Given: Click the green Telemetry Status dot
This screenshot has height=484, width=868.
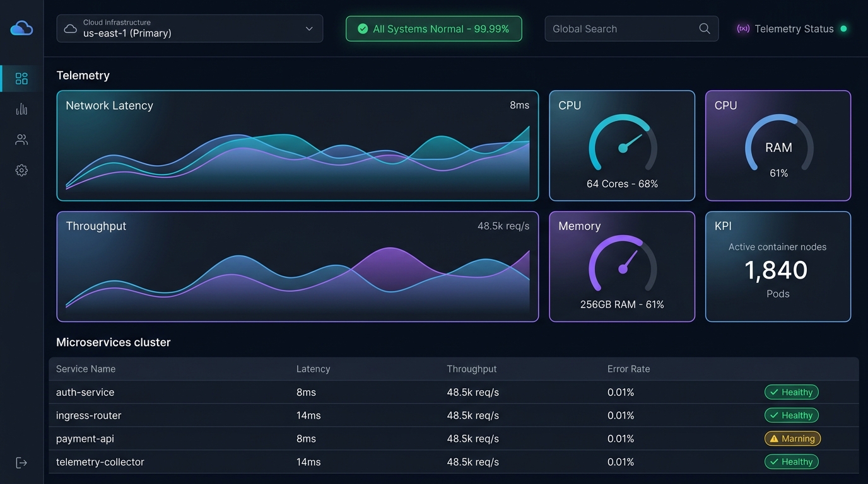Looking at the screenshot, I should coord(843,28).
